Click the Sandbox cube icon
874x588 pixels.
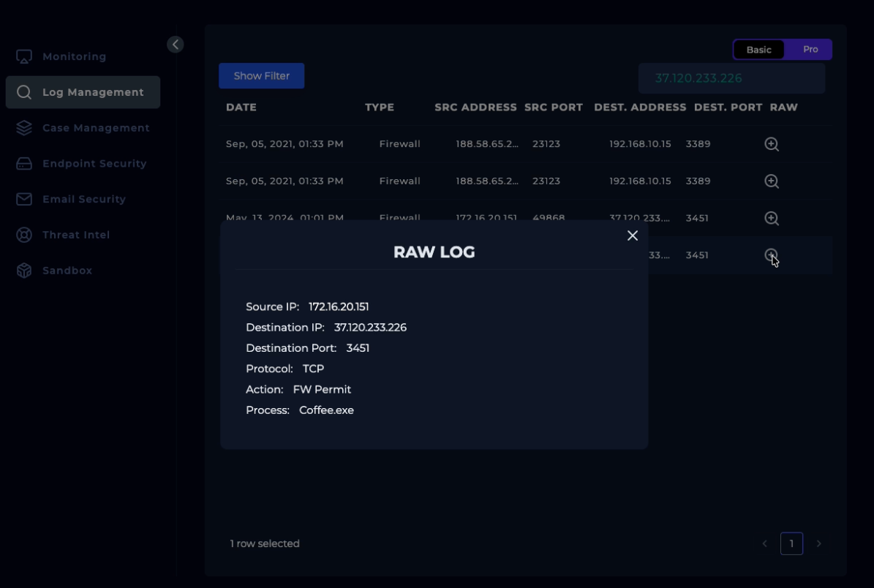[x=24, y=271]
